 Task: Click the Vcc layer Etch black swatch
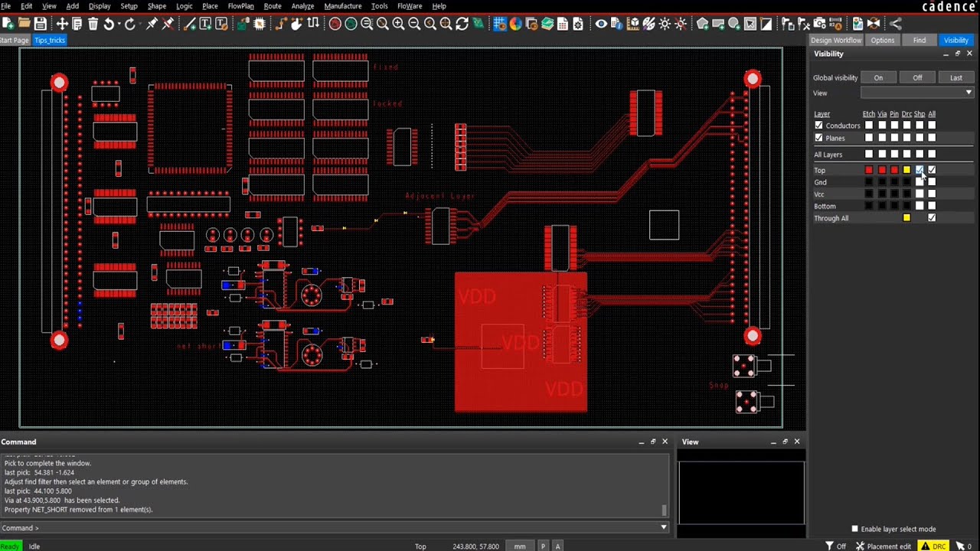869,194
